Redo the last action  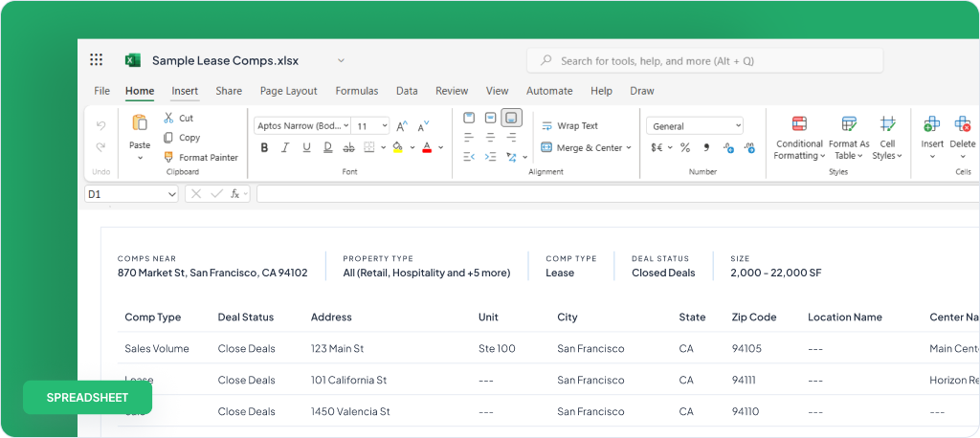(100, 147)
